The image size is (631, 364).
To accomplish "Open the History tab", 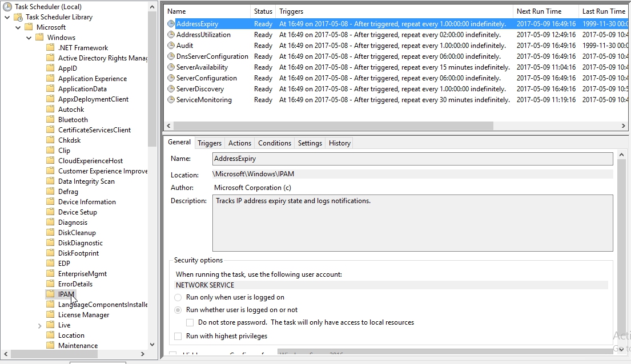I will [x=339, y=143].
